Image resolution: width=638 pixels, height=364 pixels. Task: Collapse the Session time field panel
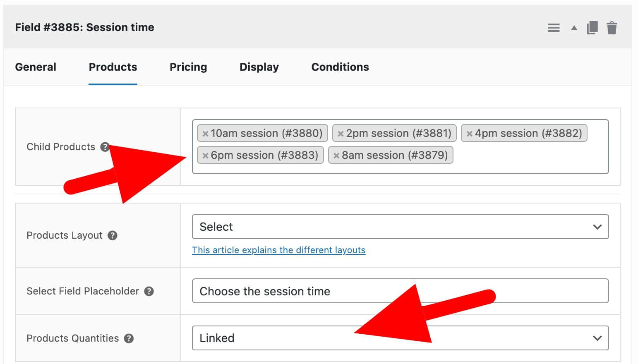574,28
